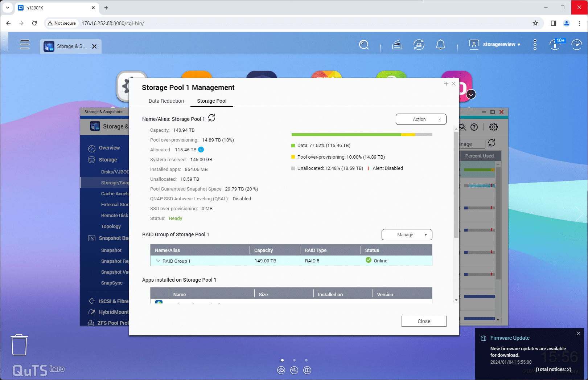Open Chrome three-dot menu
The width and height of the screenshot is (588, 380).
coord(580,23)
